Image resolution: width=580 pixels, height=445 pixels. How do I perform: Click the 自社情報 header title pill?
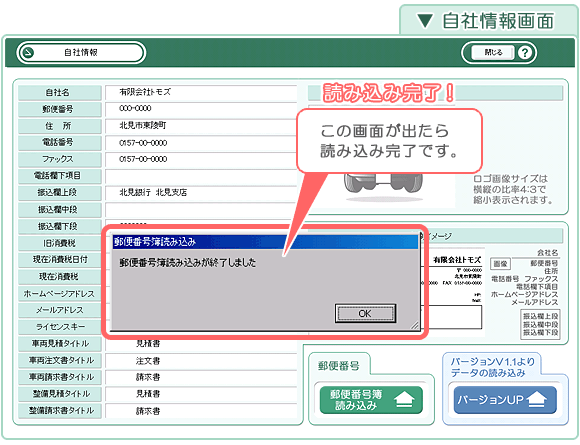point(81,53)
